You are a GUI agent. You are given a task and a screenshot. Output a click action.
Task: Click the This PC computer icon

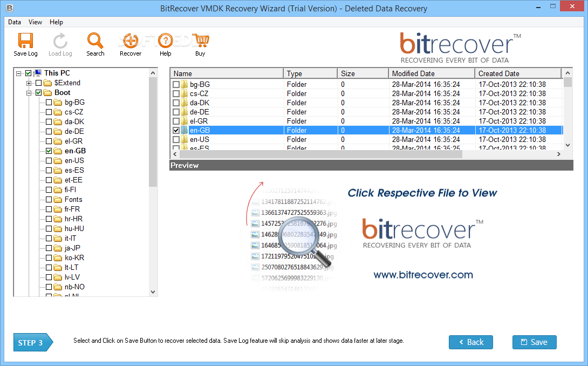coord(38,73)
